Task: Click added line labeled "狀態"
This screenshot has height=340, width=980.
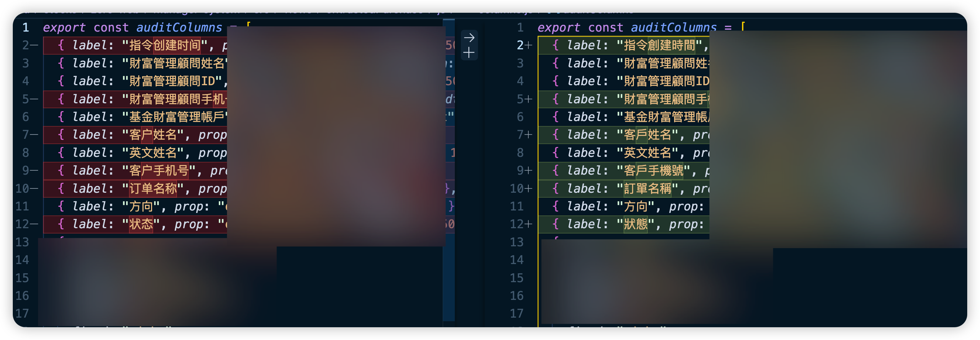Action: point(624,224)
